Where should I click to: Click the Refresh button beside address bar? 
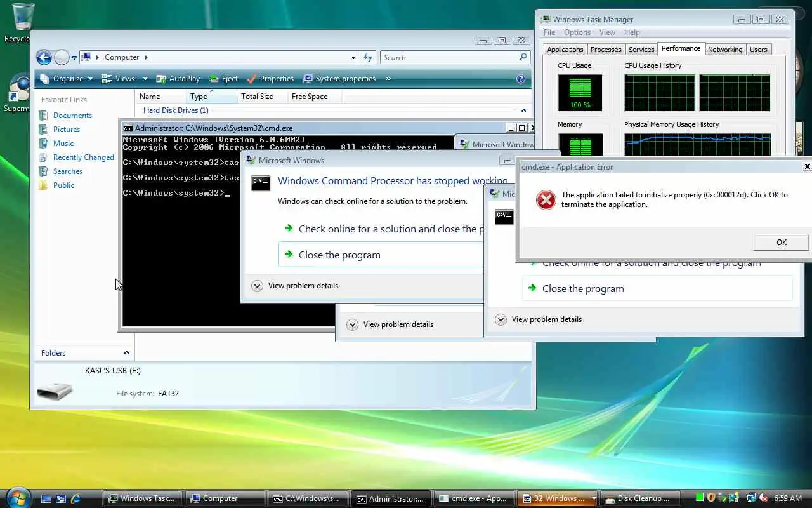(x=368, y=57)
